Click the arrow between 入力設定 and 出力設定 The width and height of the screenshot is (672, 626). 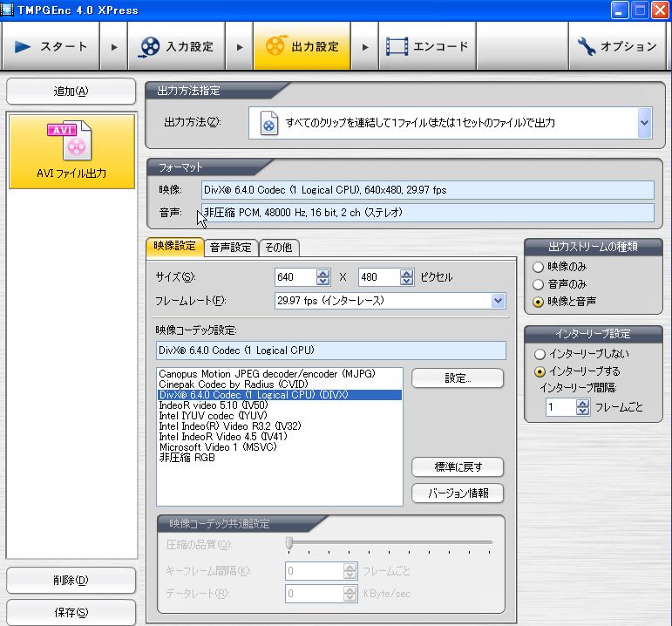[x=240, y=47]
